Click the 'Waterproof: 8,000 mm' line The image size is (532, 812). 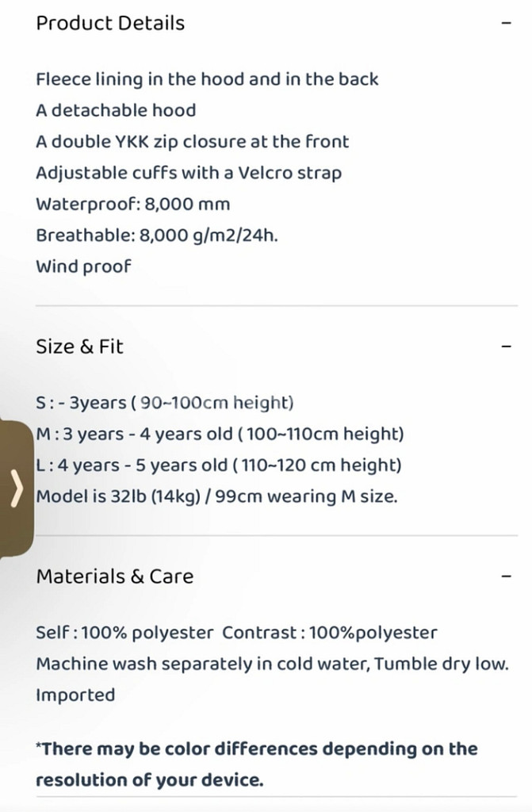pyautogui.click(x=132, y=204)
